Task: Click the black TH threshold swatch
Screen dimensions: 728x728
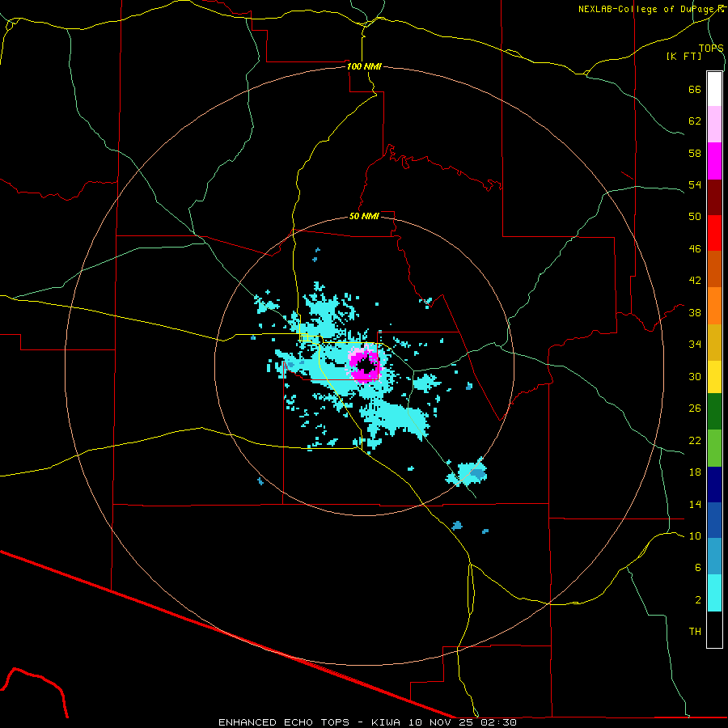Action: pyautogui.click(x=714, y=629)
